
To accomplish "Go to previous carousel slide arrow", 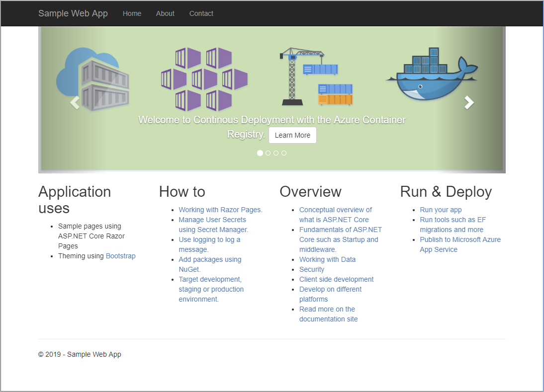I will 75,102.
